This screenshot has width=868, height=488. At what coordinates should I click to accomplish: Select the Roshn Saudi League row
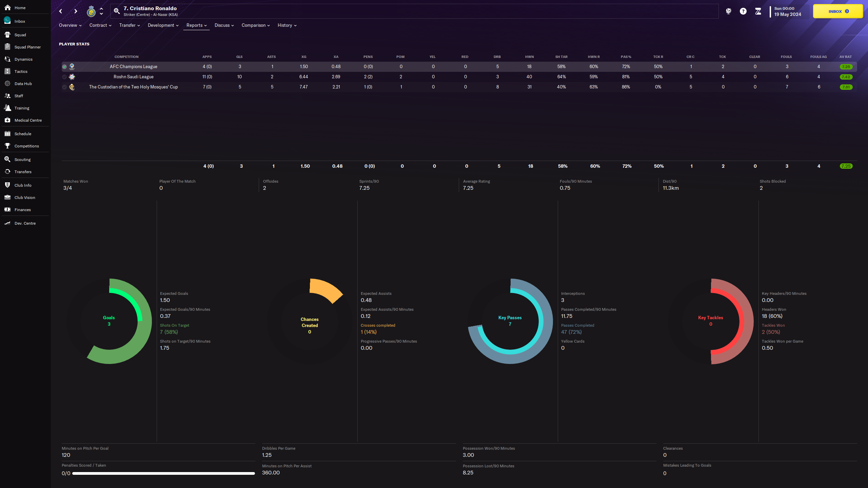(x=459, y=77)
